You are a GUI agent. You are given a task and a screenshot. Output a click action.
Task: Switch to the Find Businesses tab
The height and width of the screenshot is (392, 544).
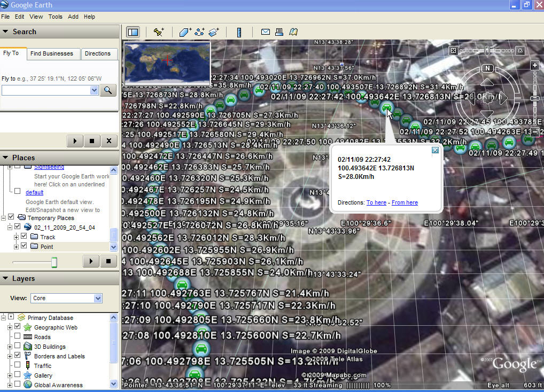[52, 54]
